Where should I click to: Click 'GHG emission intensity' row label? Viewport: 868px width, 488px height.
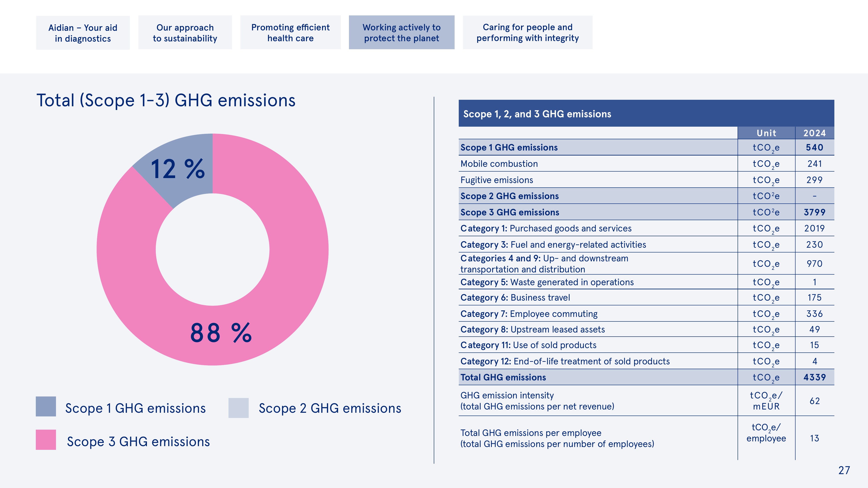[x=537, y=401]
